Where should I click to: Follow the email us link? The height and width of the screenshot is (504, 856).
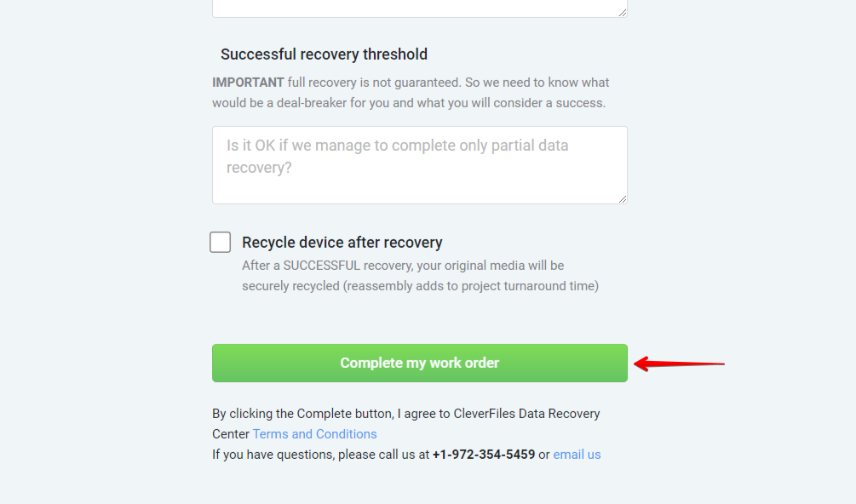(577, 455)
